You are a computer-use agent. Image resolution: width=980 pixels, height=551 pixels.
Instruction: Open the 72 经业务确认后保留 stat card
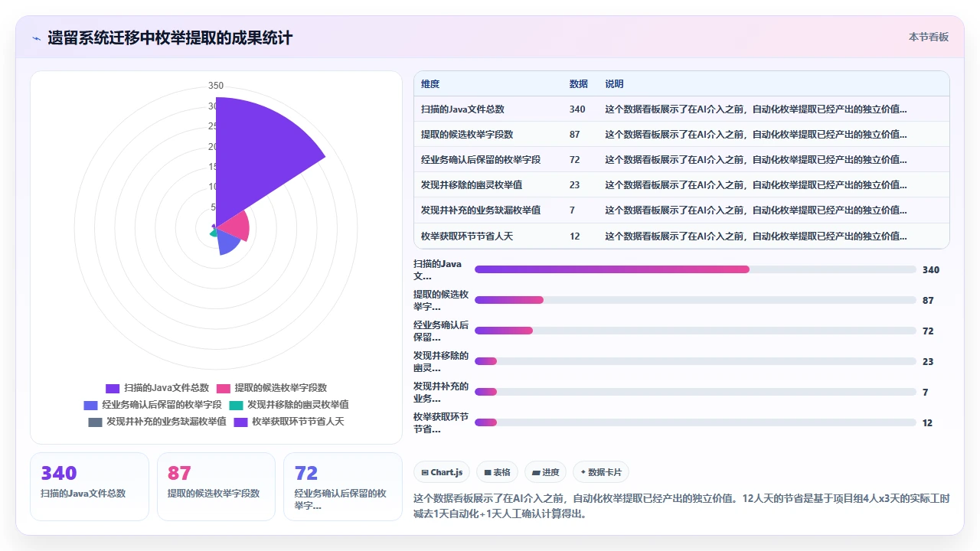[342, 487]
